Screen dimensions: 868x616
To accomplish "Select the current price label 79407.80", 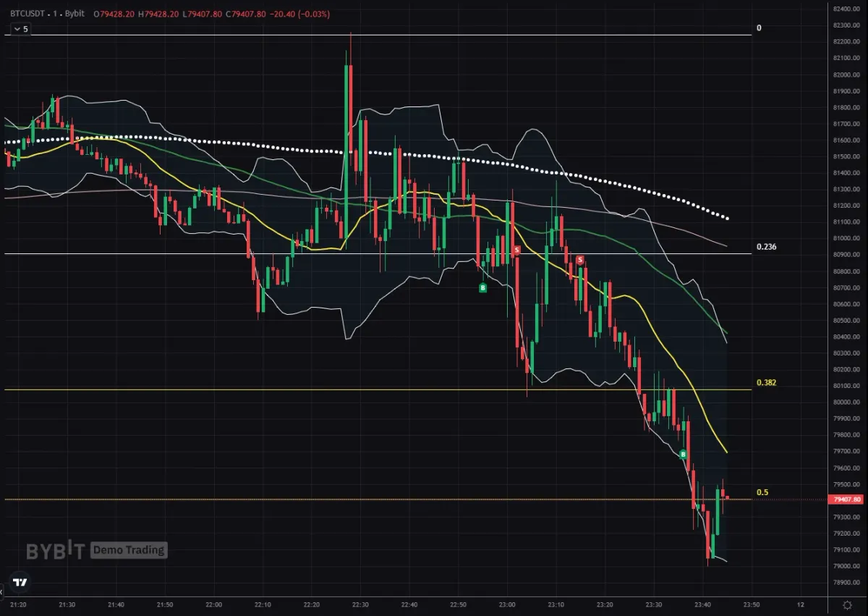I will coord(847,499).
